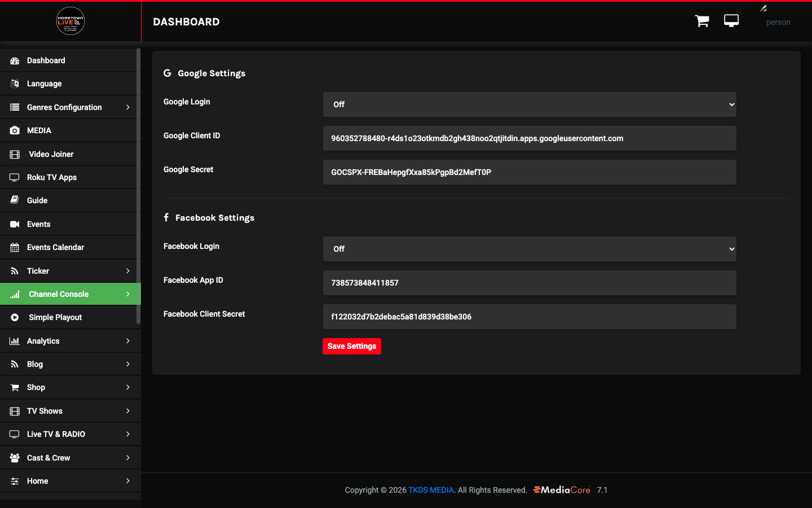
Task: Click the Google Client ID field
Action: (x=529, y=138)
